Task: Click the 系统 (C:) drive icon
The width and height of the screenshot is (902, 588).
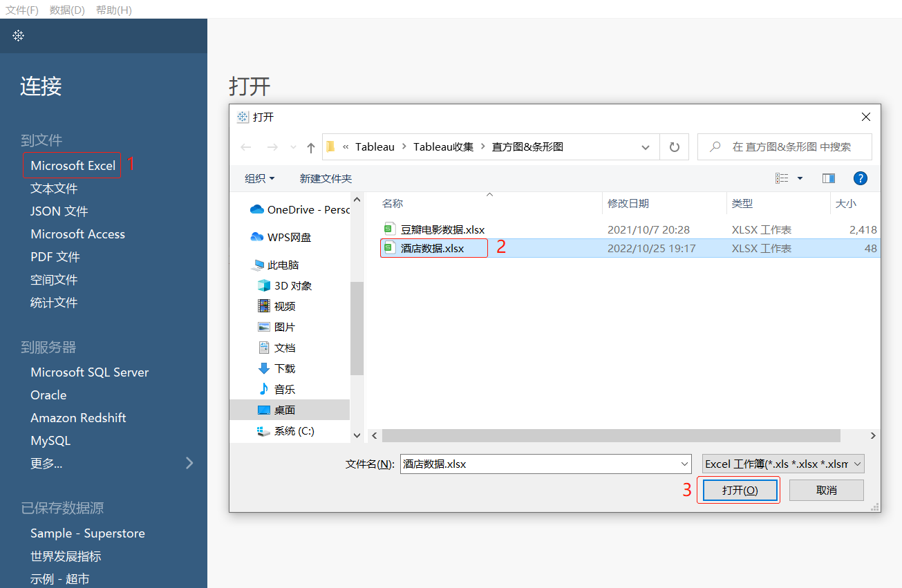Action: (x=264, y=430)
